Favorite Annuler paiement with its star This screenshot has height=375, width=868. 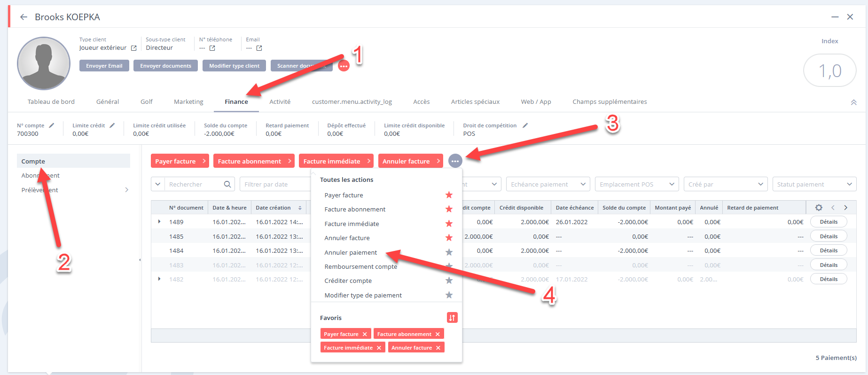[x=449, y=252]
